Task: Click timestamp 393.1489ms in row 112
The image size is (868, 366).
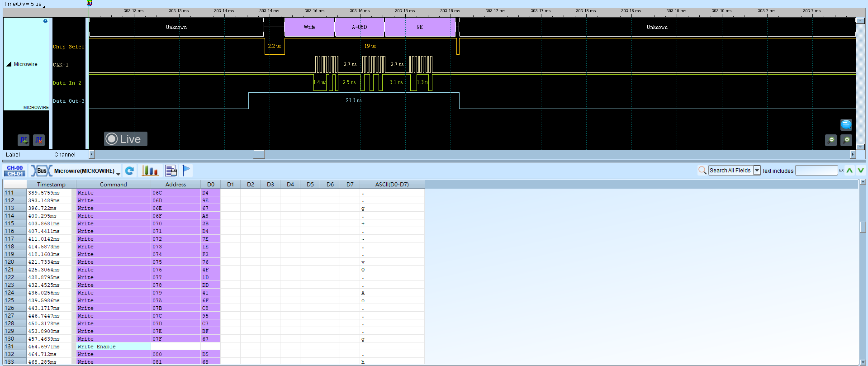Action: click(44, 200)
